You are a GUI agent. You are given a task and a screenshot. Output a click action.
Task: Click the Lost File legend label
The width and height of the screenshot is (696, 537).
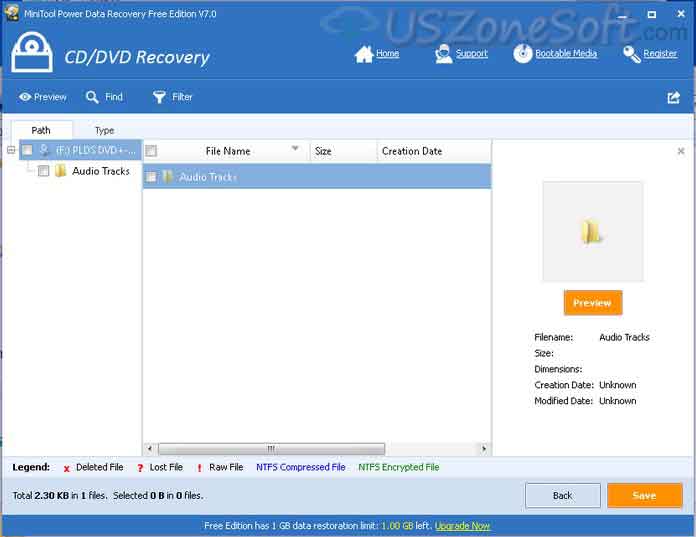[x=166, y=467]
